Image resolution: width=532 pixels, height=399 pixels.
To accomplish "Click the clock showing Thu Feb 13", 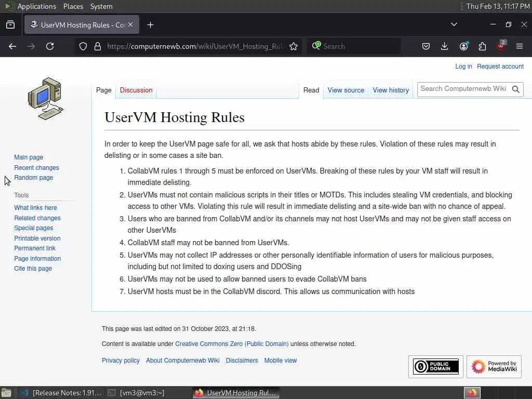I will click(497, 6).
